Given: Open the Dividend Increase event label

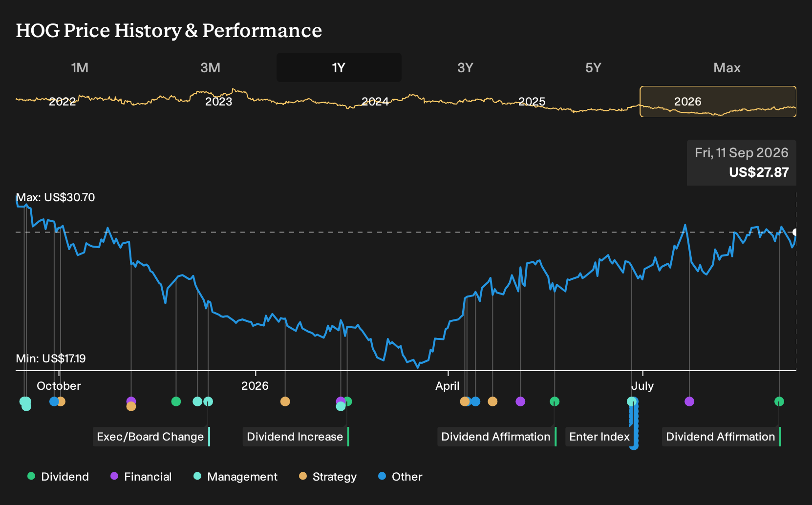Looking at the screenshot, I should click(296, 437).
